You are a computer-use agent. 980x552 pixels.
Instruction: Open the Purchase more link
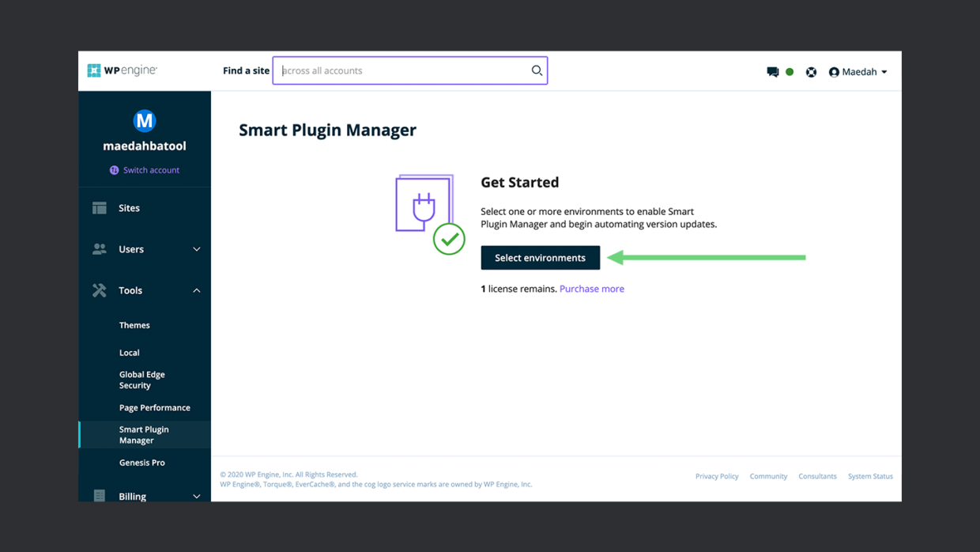click(591, 288)
